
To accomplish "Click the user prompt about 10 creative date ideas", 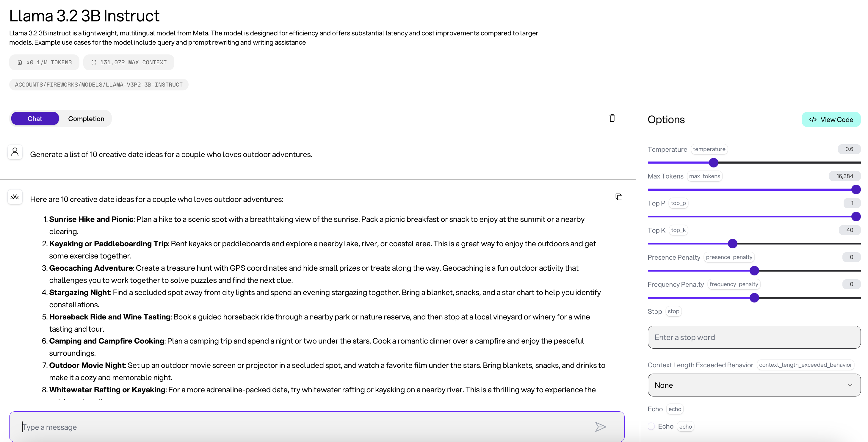I will point(171,154).
